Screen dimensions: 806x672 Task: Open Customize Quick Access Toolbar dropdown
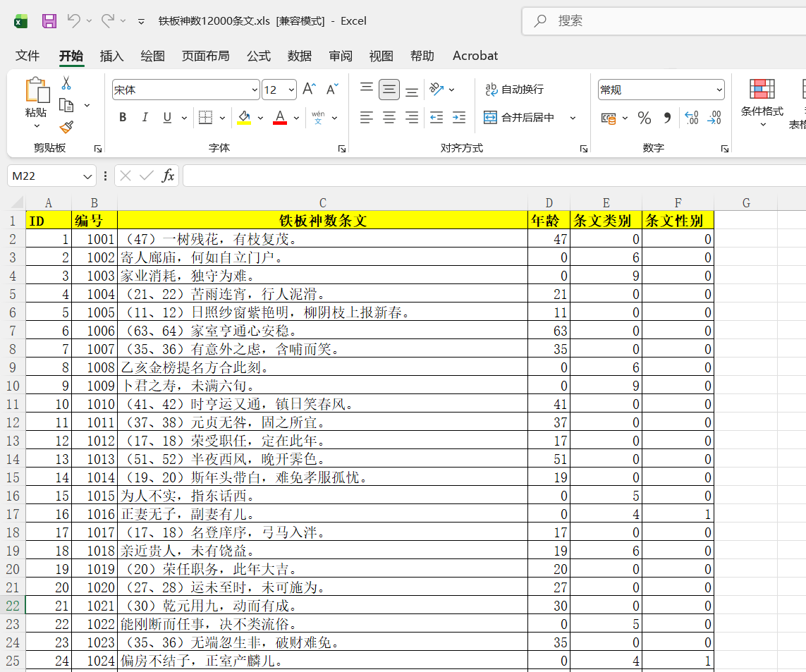[x=141, y=21]
